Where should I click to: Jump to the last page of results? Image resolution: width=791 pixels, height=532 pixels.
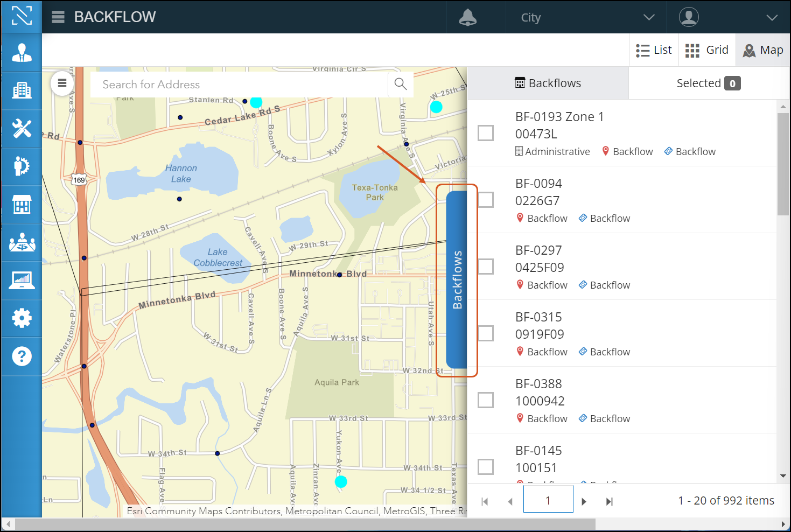coord(609,501)
